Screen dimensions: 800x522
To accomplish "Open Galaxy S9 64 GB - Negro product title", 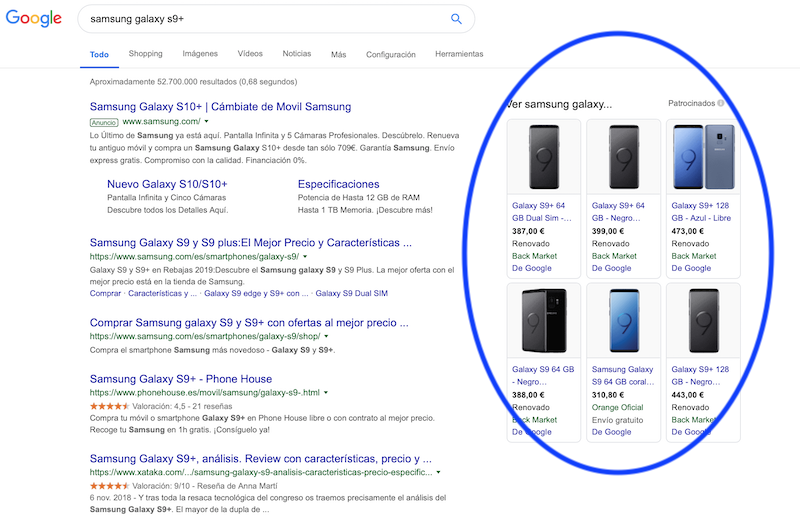I will 543,376.
